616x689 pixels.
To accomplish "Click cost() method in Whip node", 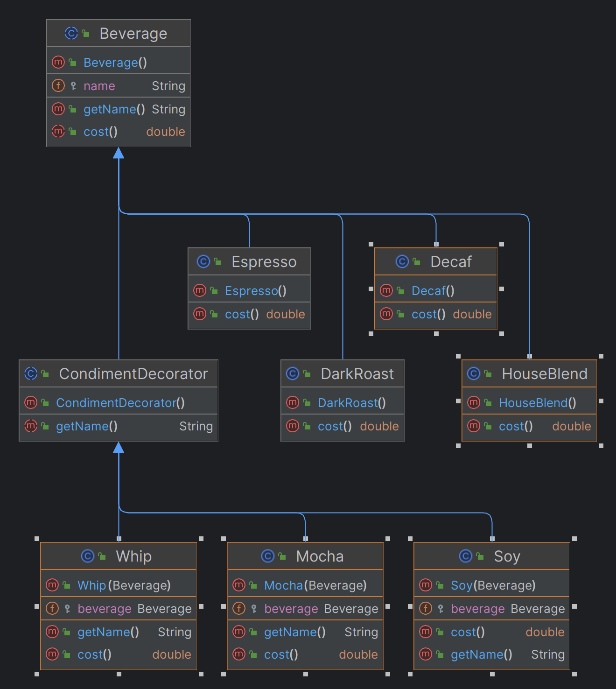I will click(x=94, y=654).
